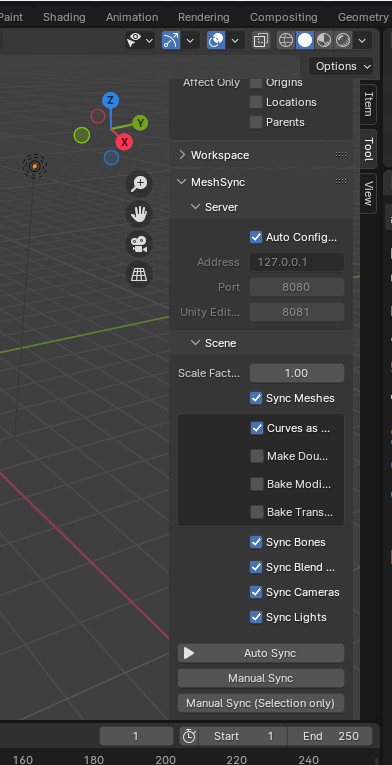Collapse the Scene subpanel
Screen dimensions: 392x765
point(196,343)
